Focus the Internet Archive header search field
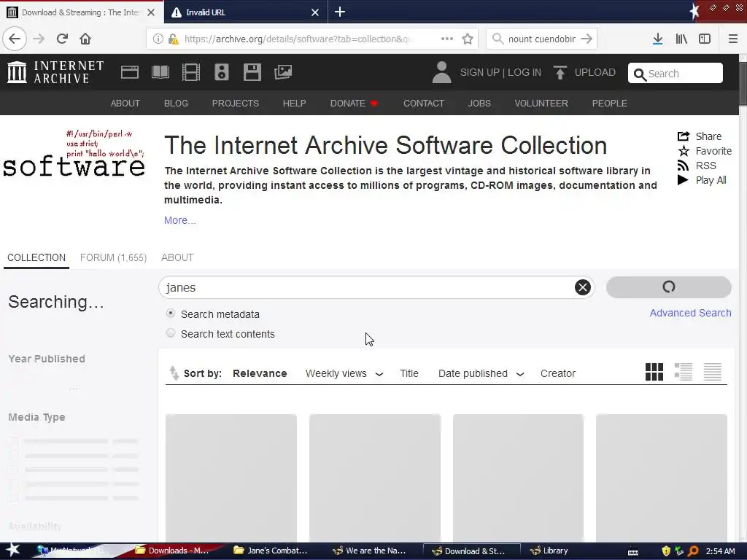 point(675,74)
